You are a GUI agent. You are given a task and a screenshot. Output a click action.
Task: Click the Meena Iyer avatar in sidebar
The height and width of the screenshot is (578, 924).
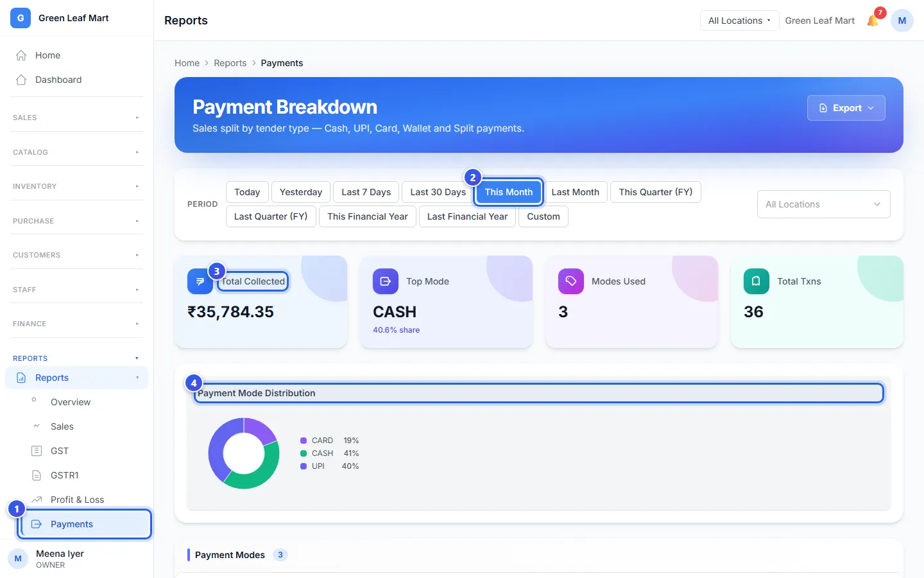click(18, 559)
